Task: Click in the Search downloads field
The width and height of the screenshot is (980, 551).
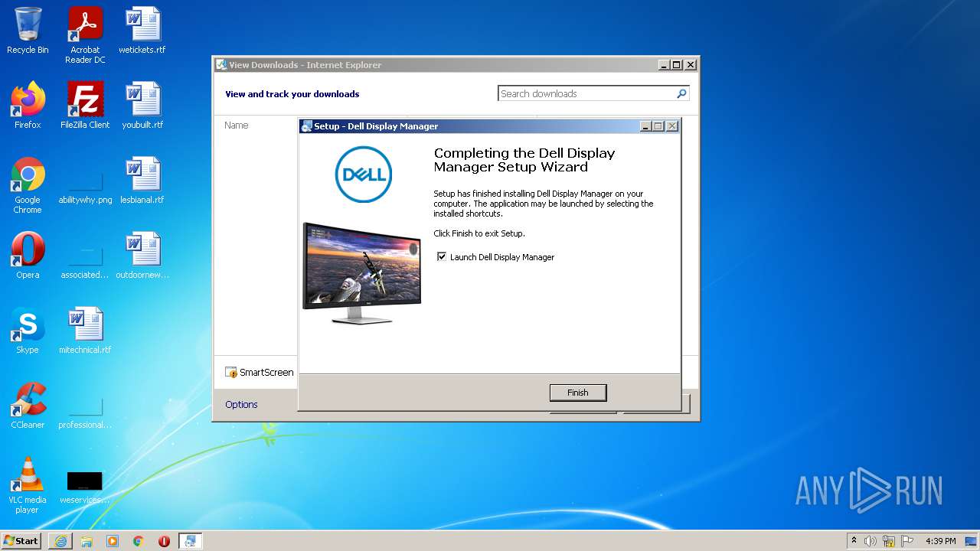Action: [x=586, y=93]
